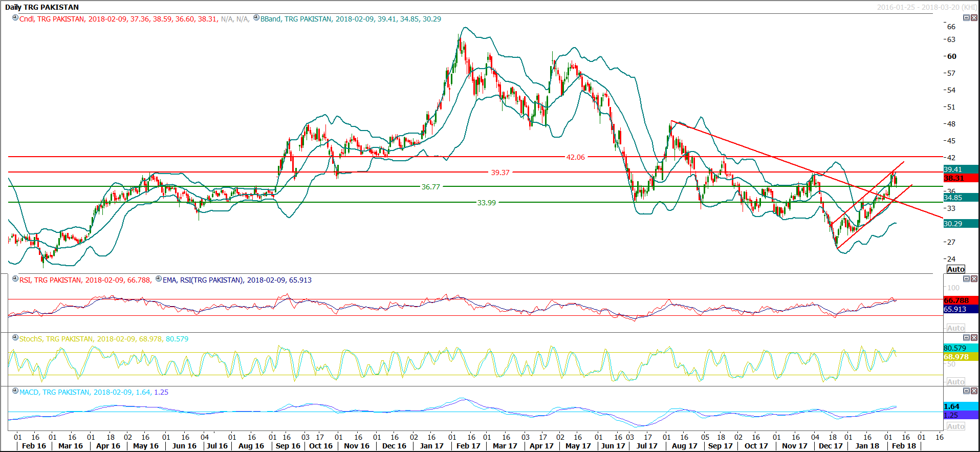Click the 1.25 MACD signal value tag
This screenshot has height=452, width=980.
click(x=961, y=415)
